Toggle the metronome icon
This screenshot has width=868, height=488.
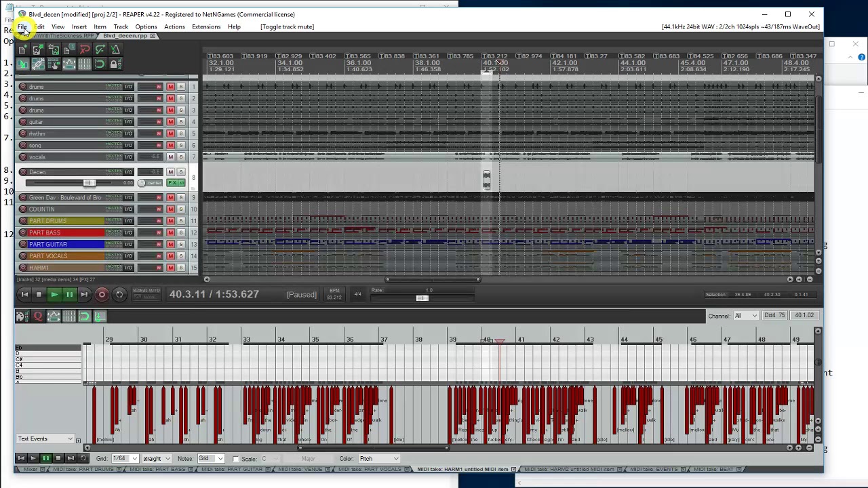point(115,49)
